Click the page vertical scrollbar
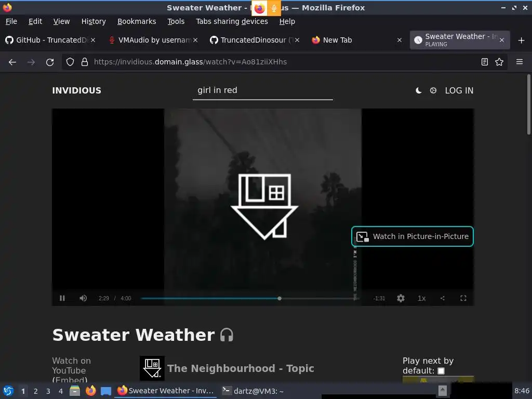Viewport: 532px width, 399px height. click(x=528, y=104)
